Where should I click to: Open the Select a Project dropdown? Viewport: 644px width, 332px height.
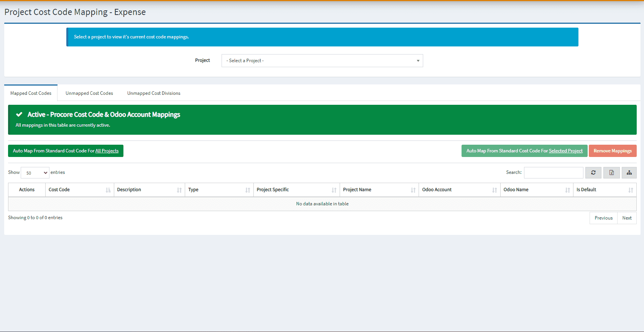pos(322,61)
